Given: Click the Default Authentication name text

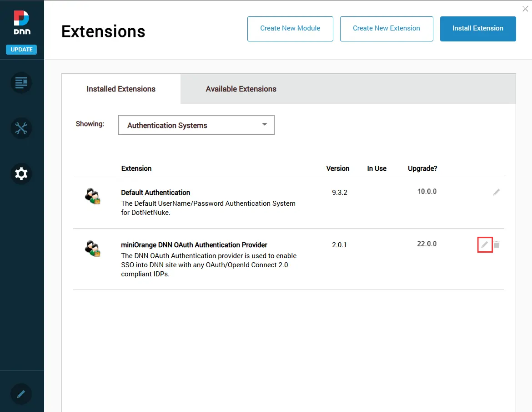Looking at the screenshot, I should tap(156, 193).
